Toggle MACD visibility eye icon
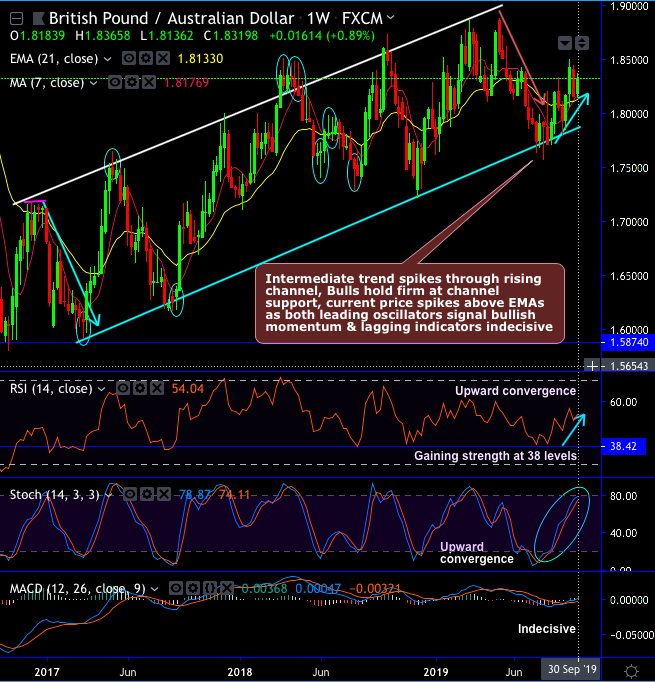Screen dimensions: 655x682 tap(176, 588)
